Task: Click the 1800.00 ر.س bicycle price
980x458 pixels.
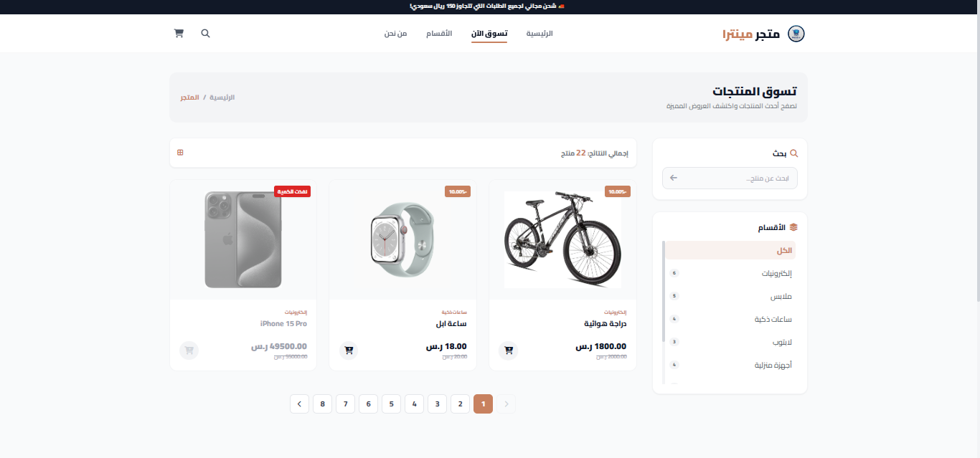Action: pyautogui.click(x=601, y=346)
